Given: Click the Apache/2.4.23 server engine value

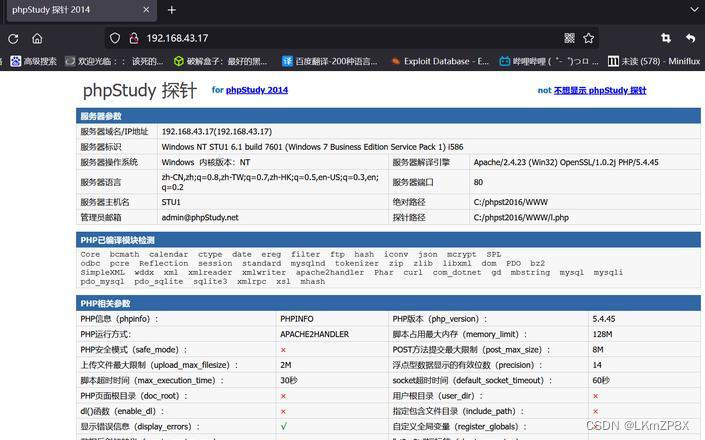Looking at the screenshot, I should [x=566, y=162].
